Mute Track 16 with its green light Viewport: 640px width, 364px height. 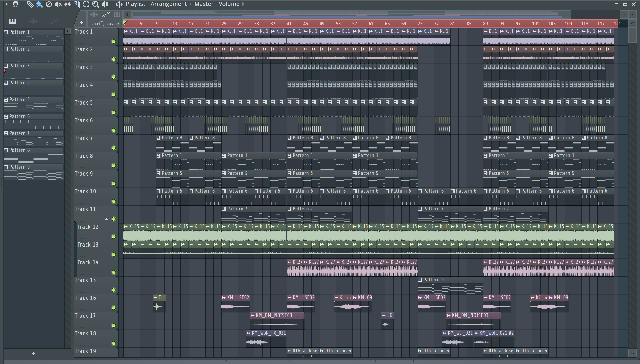[114, 308]
